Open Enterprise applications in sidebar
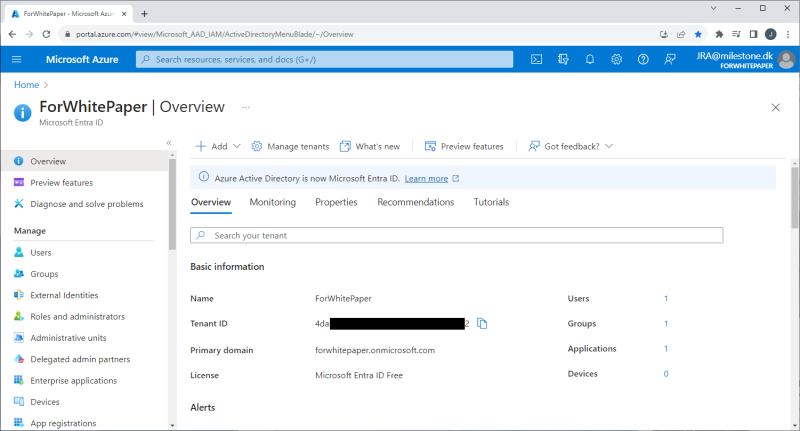The width and height of the screenshot is (800, 431). click(x=73, y=380)
